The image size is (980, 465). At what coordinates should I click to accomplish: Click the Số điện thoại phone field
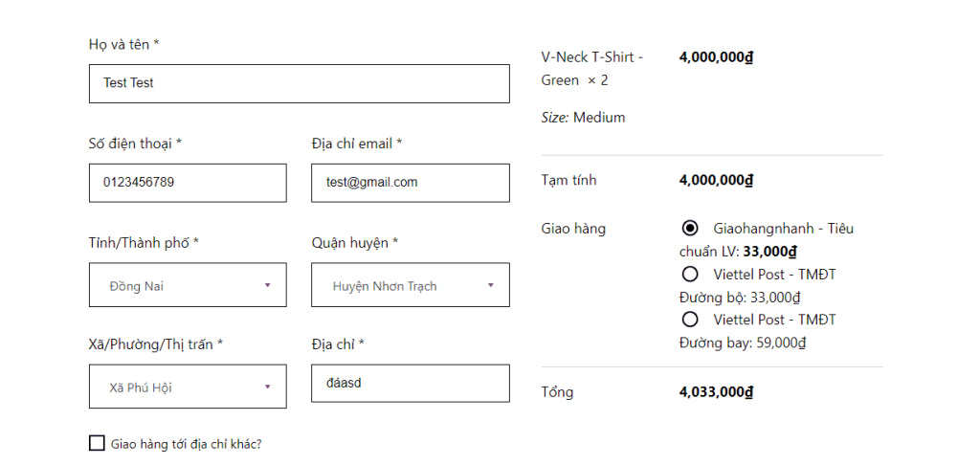pos(188,183)
